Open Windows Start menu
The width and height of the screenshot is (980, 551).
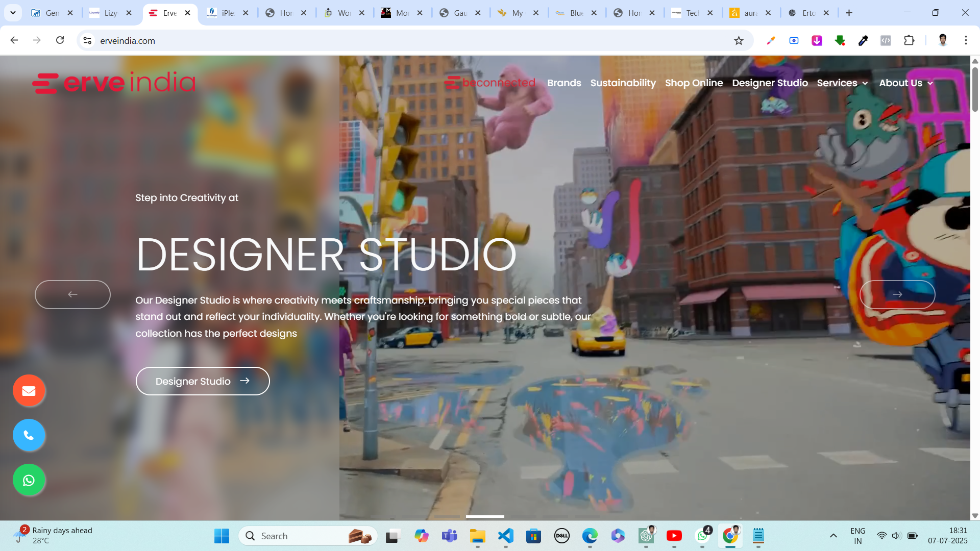click(x=222, y=536)
